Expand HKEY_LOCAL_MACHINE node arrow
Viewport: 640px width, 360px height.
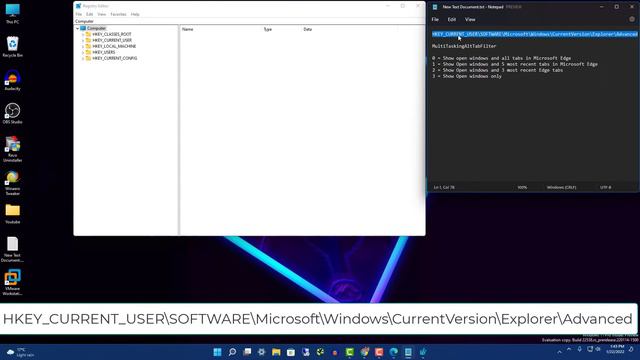point(83,47)
